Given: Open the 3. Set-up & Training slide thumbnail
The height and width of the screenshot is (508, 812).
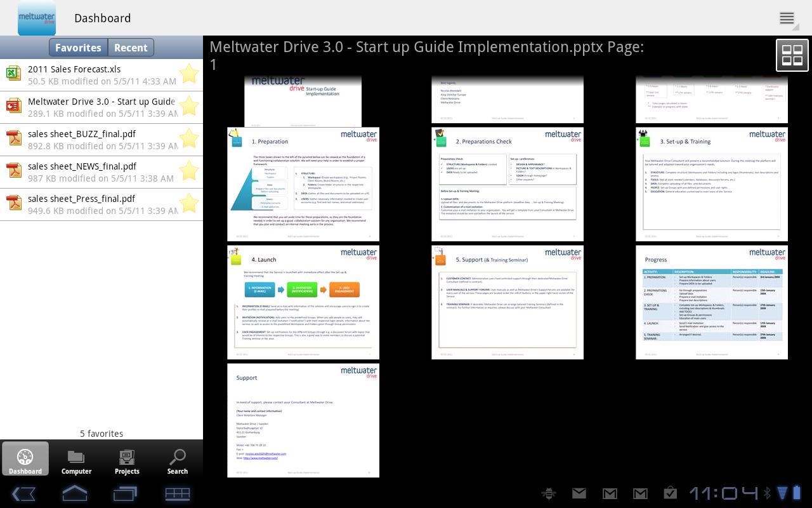Looking at the screenshot, I should click(712, 184).
